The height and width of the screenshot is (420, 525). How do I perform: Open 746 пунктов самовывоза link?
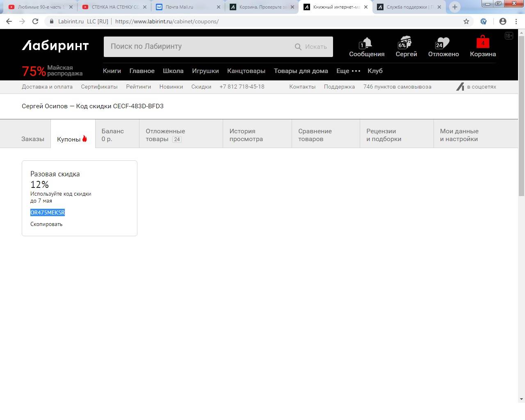397,87
